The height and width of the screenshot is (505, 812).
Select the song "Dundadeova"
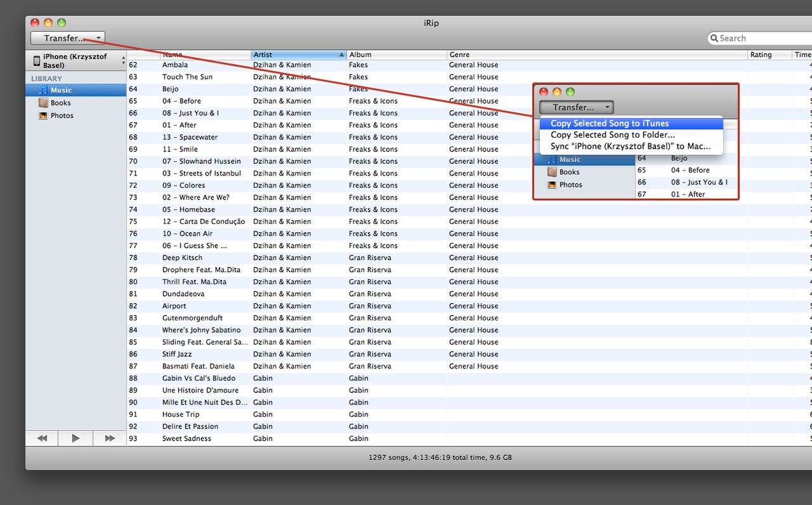183,294
